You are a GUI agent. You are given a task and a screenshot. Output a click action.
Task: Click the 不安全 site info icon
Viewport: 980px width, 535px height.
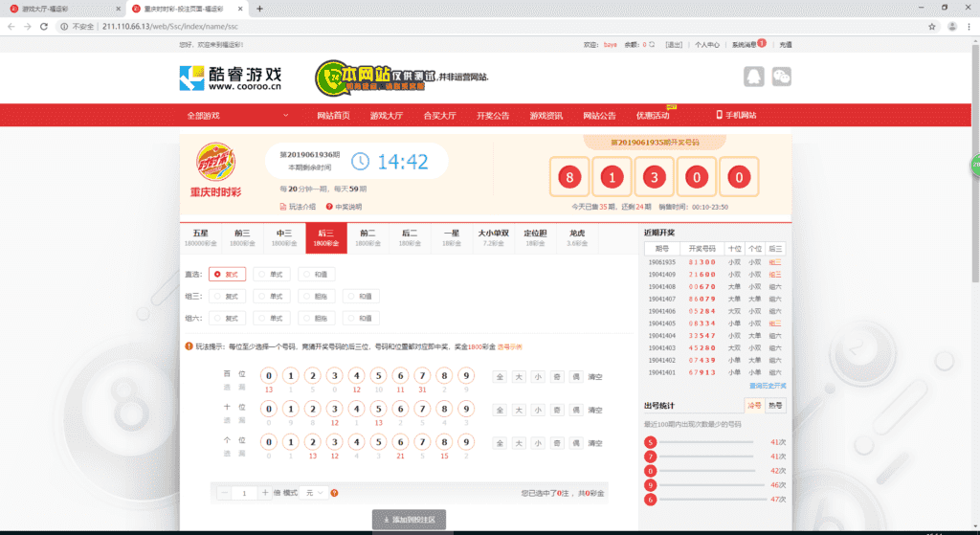click(64, 26)
